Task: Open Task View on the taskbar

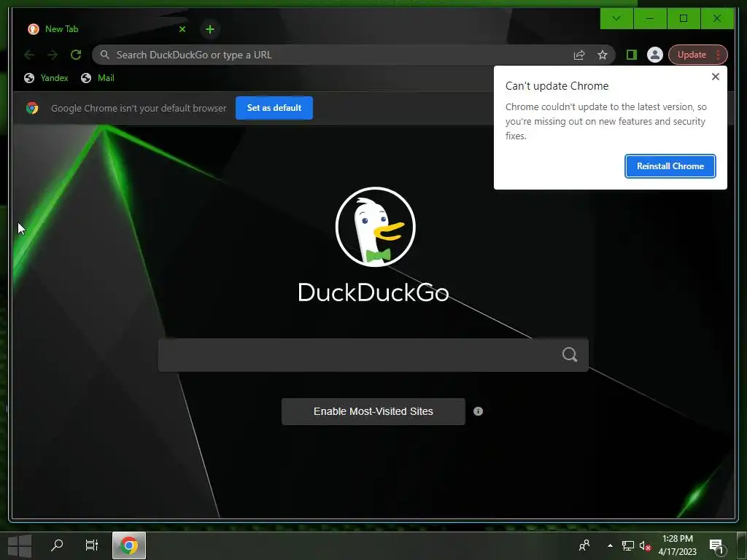Action: [x=91, y=545]
